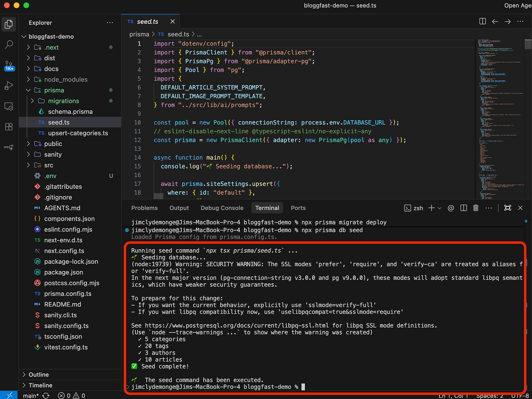Open README.md file
Viewport: 532px width, 399px height.
63,304
